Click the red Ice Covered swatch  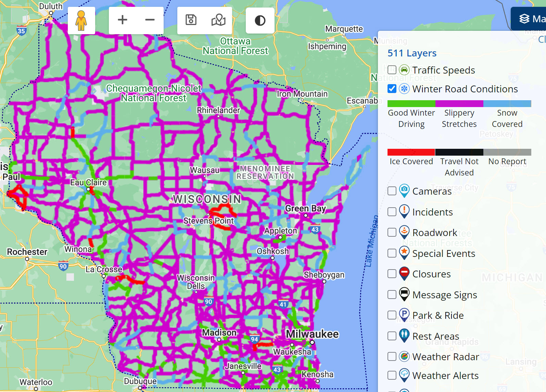(x=411, y=152)
